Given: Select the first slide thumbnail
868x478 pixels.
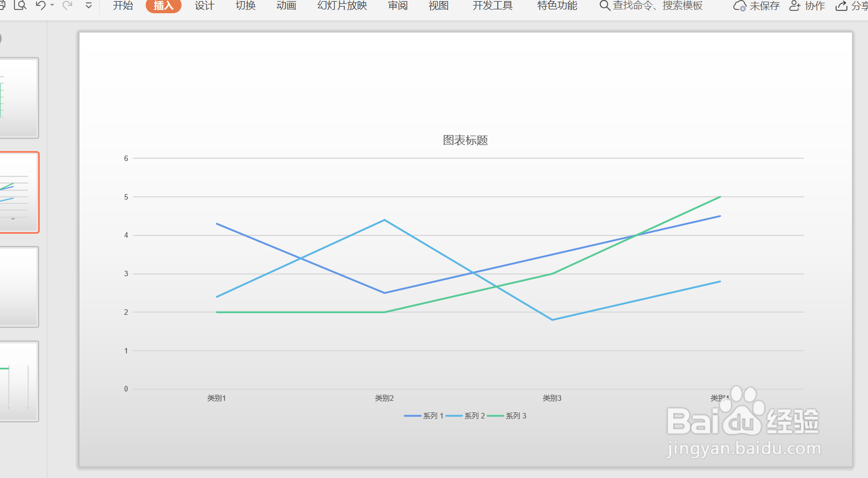Looking at the screenshot, I should 19,98.
